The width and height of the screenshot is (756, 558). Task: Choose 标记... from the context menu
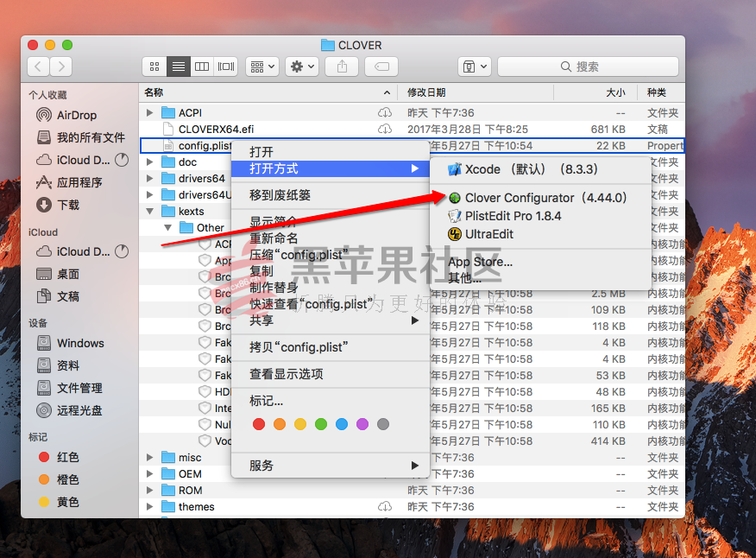coord(331,401)
